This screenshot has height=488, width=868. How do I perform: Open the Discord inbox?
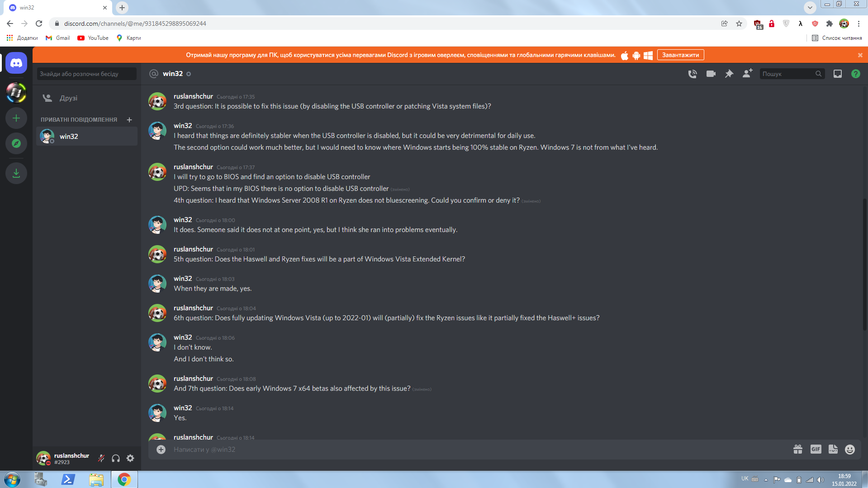pyautogui.click(x=837, y=74)
